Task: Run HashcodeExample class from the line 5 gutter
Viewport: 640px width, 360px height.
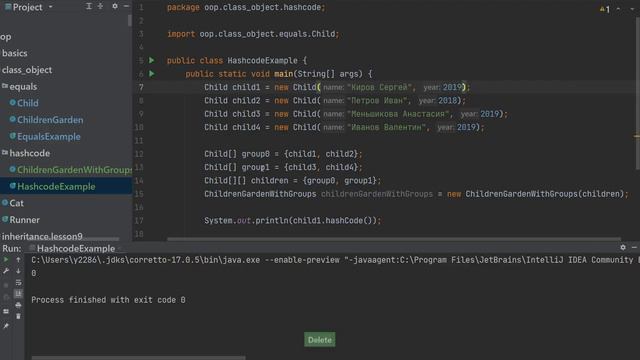Action: pos(152,60)
